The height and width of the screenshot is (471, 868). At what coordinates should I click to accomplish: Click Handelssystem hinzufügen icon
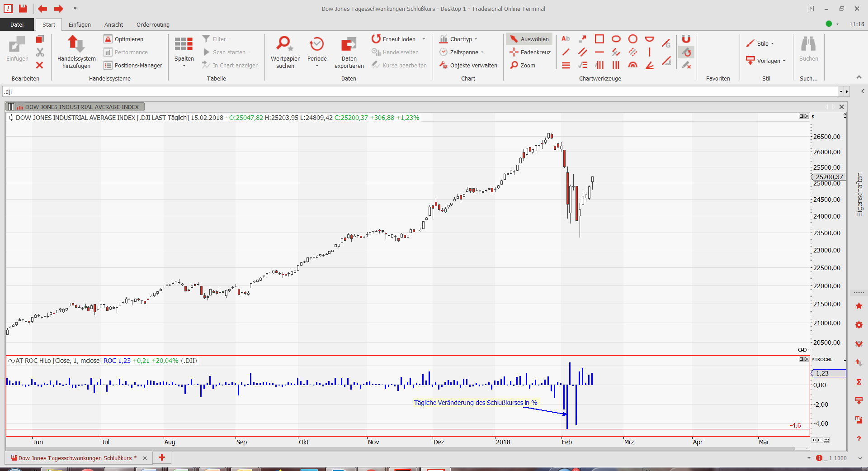[x=76, y=44]
